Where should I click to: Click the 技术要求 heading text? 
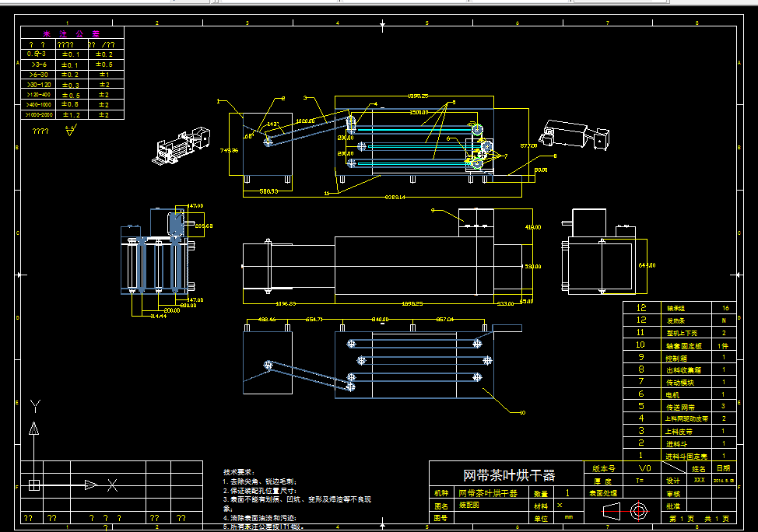(238, 472)
